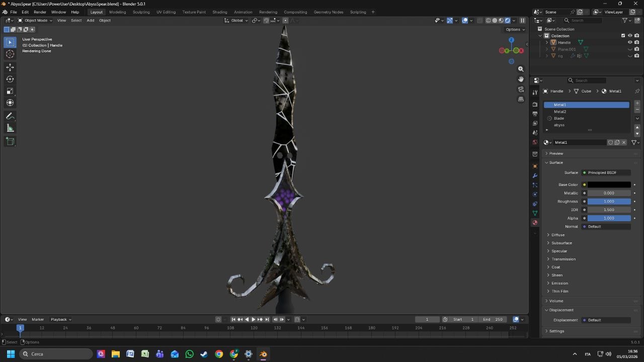Select the Move tool in the viewport toolbar
Viewport: 644px width, 362px height.
click(x=10, y=66)
